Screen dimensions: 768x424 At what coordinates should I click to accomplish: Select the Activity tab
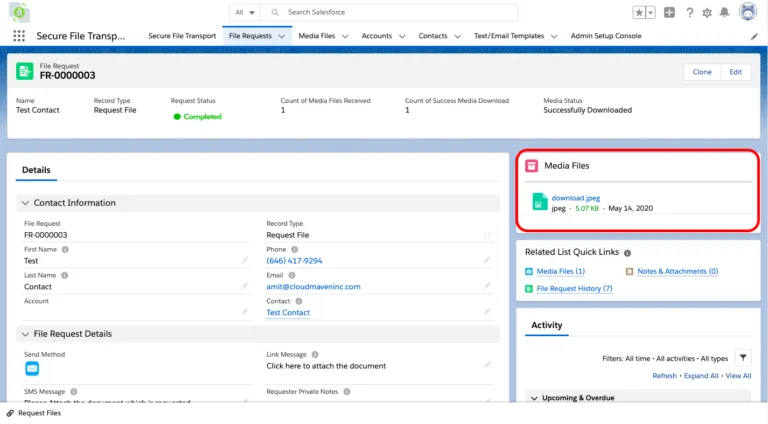click(547, 325)
